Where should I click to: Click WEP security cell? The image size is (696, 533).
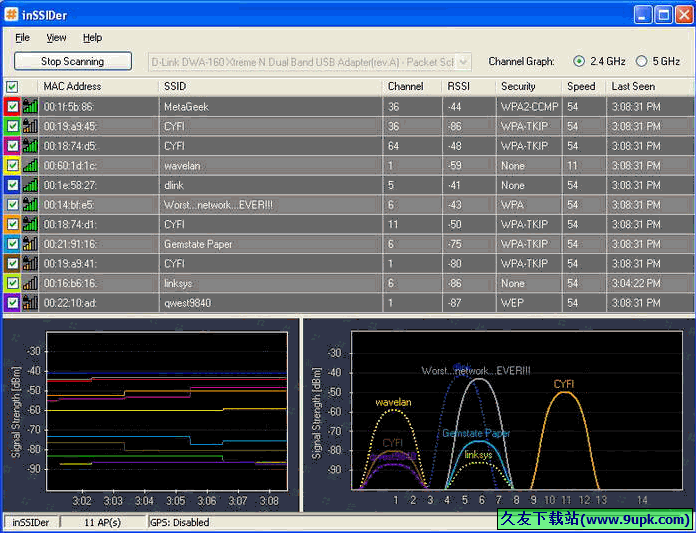pyautogui.click(x=529, y=303)
